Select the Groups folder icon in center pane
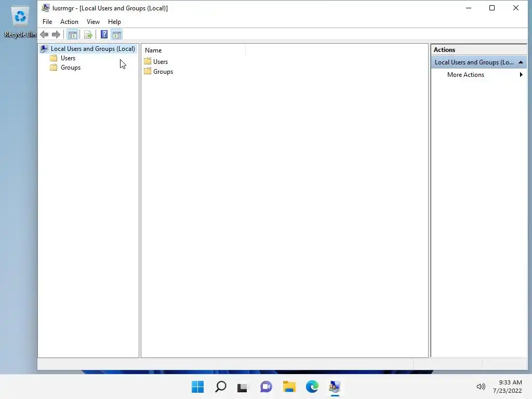Viewport: 532px width, 399px height. [x=148, y=71]
